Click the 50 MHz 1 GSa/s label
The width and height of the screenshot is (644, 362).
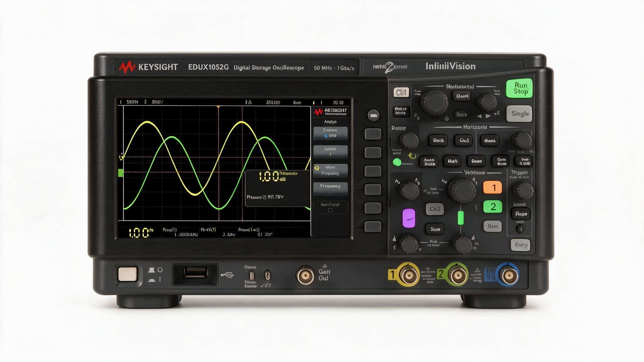[x=334, y=68]
